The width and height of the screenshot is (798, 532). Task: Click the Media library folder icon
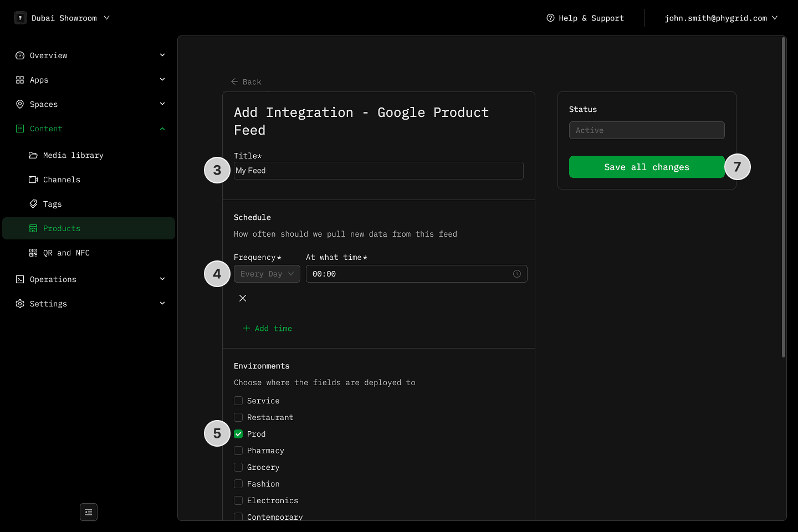(x=33, y=155)
